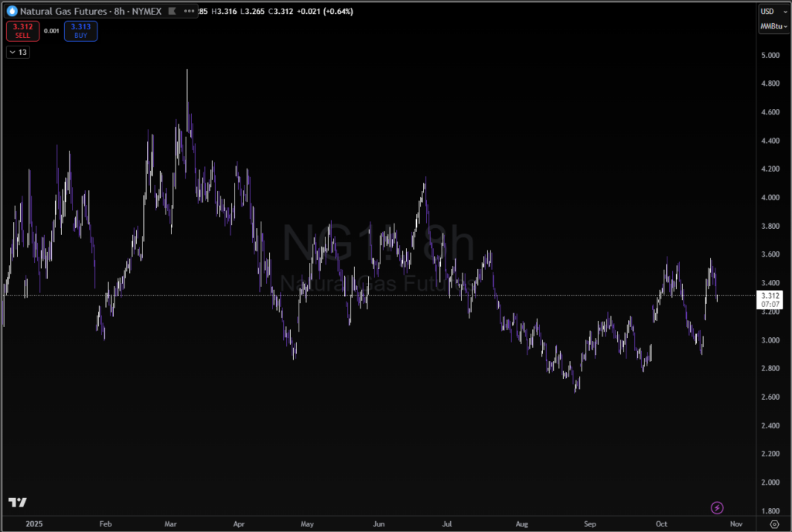Click the Mar label on time axis
Viewport: 792px width, 532px height.
pos(171,523)
